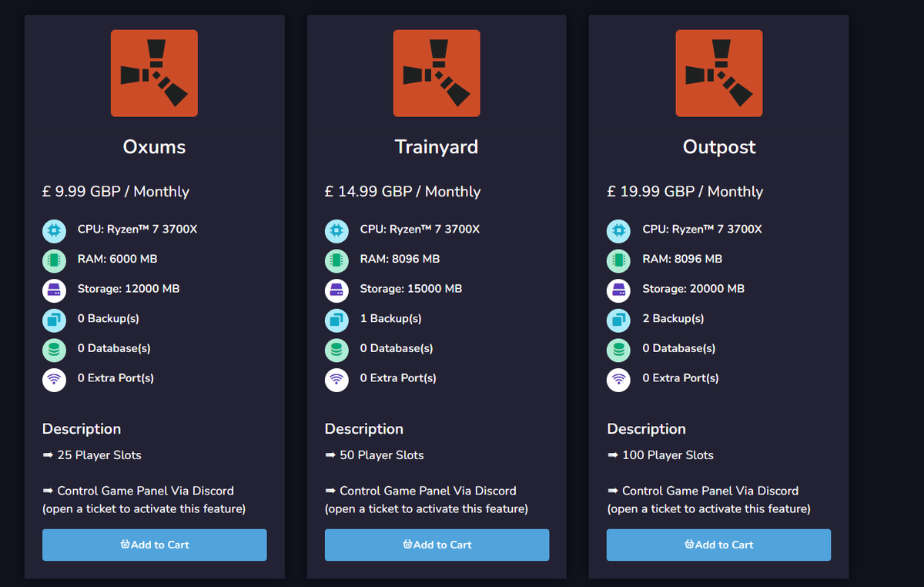The image size is (924, 587).
Task: Click the RAM icon in Oxums plan
Action: (54, 260)
